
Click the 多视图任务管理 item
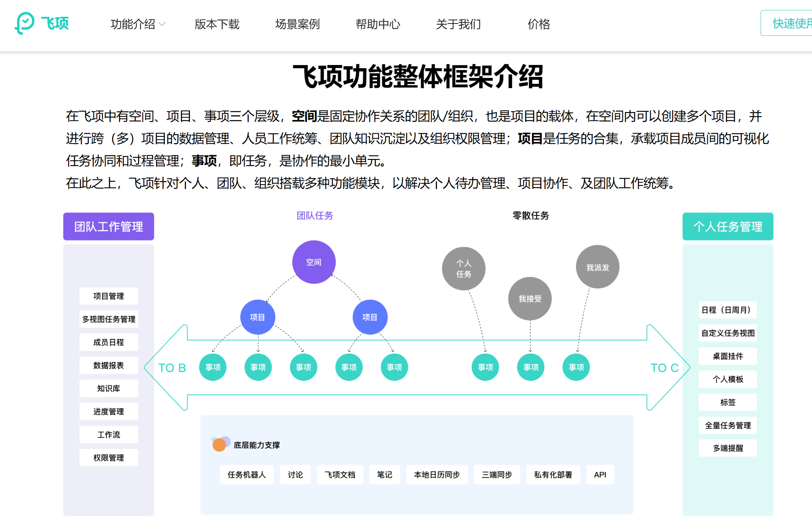pyautogui.click(x=108, y=319)
